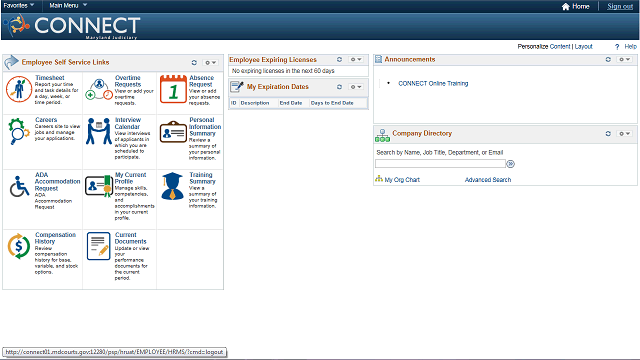Open the My Org Chart link
The image size is (640, 360).
coord(402,180)
